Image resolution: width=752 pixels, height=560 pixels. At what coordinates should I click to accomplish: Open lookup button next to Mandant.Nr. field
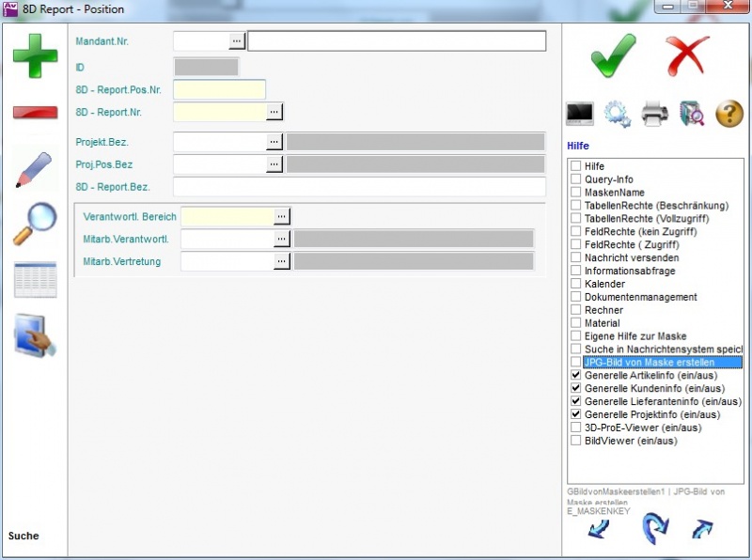coord(237,40)
